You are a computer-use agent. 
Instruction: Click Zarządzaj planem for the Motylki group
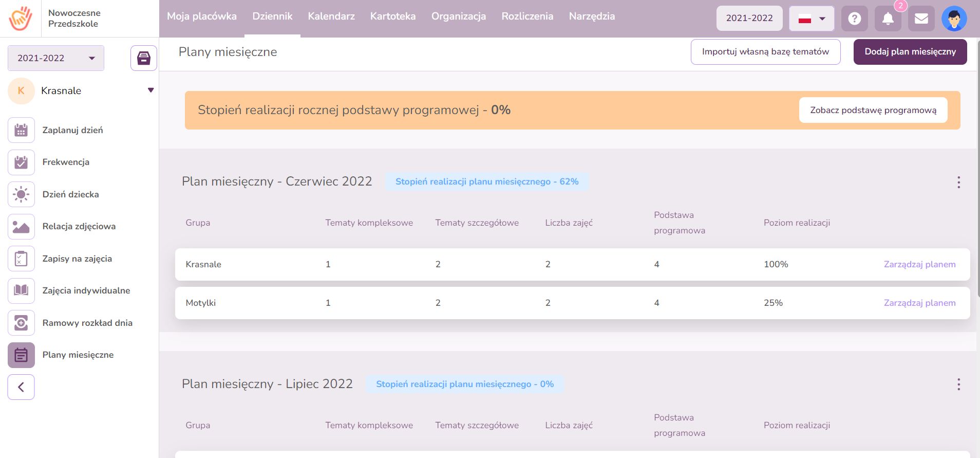[919, 303]
